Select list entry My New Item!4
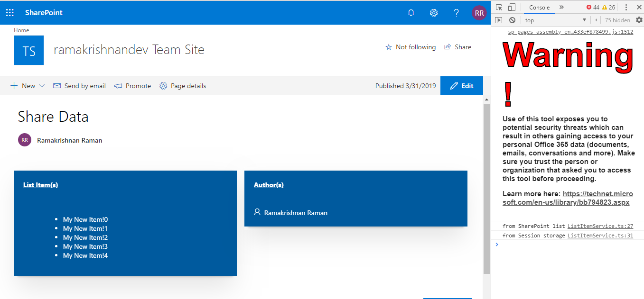This screenshot has height=299, width=644. [x=85, y=255]
